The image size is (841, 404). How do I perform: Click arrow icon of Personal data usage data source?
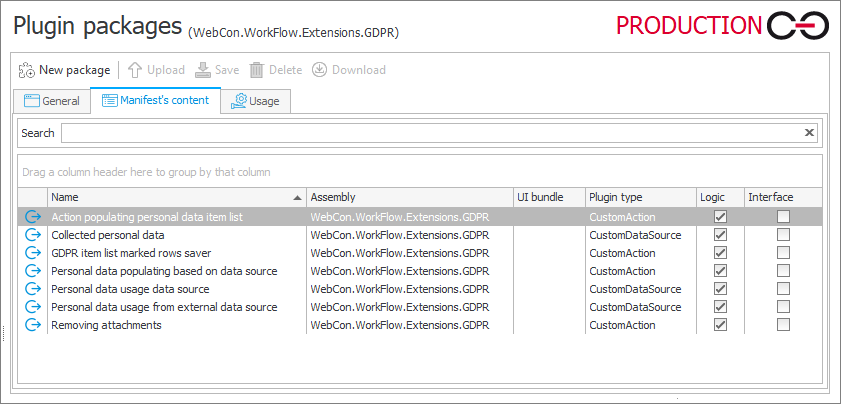click(x=33, y=289)
